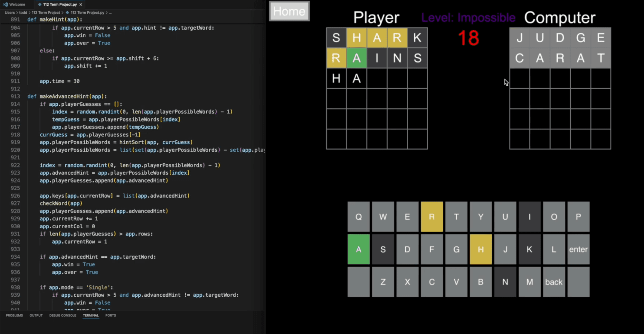Select the yellow H key

coord(481,249)
